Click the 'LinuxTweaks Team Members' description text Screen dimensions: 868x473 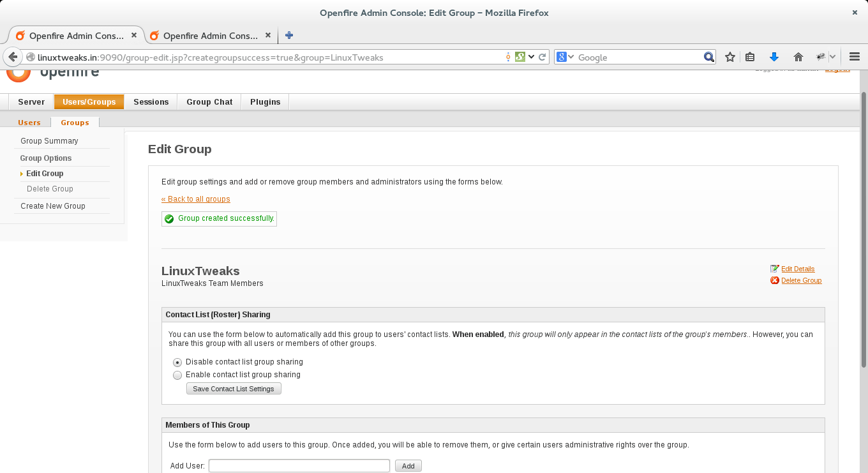pyautogui.click(x=213, y=283)
